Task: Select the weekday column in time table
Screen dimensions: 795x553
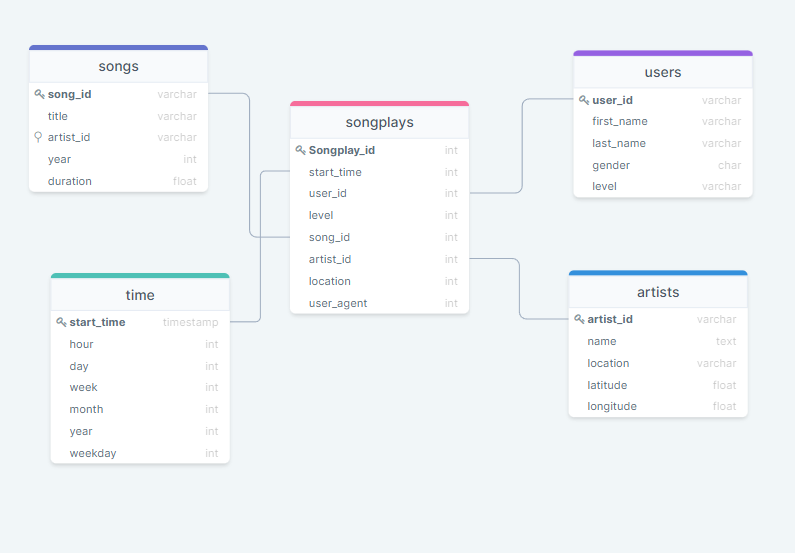Action: (93, 453)
